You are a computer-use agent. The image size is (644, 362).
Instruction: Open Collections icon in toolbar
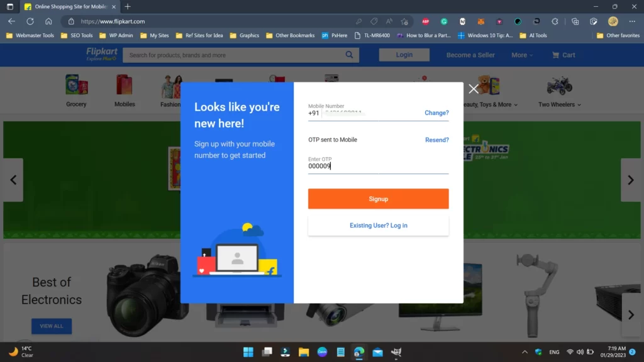[575, 21]
